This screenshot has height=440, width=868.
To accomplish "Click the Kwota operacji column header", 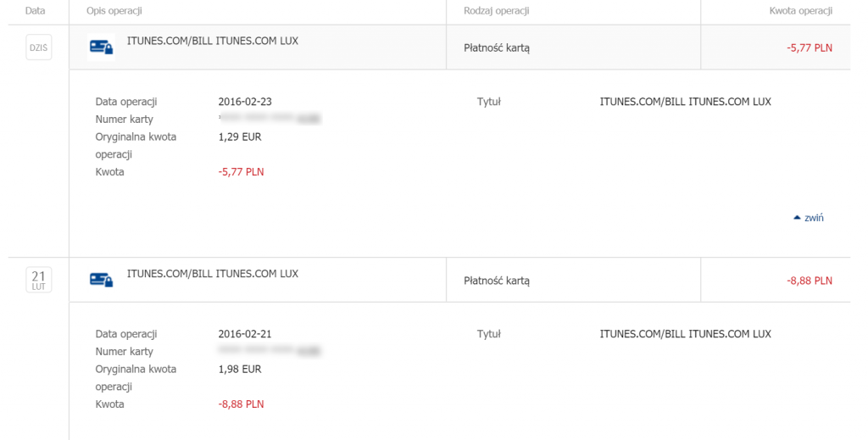I will [x=800, y=10].
